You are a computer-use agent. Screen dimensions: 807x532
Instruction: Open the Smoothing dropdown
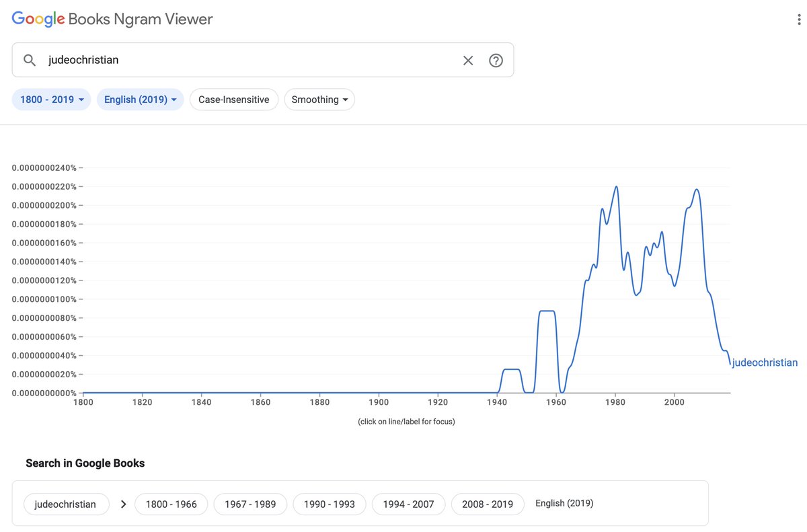click(x=319, y=100)
